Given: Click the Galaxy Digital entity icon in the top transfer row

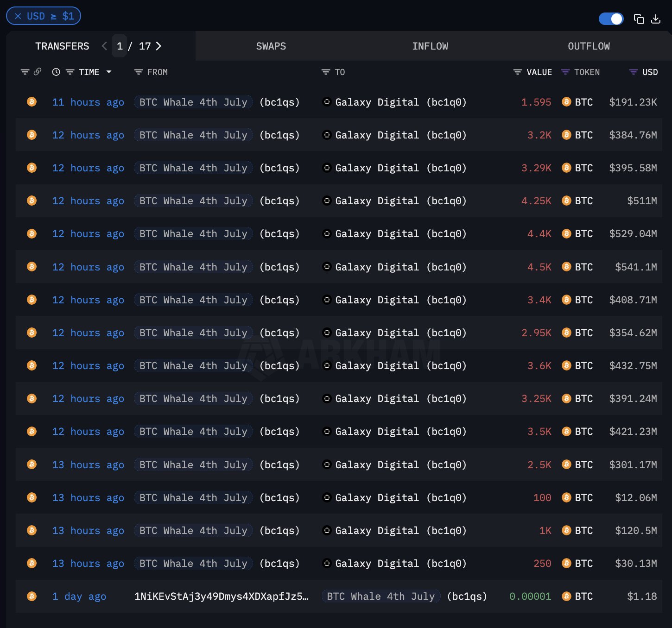Looking at the screenshot, I should [327, 102].
